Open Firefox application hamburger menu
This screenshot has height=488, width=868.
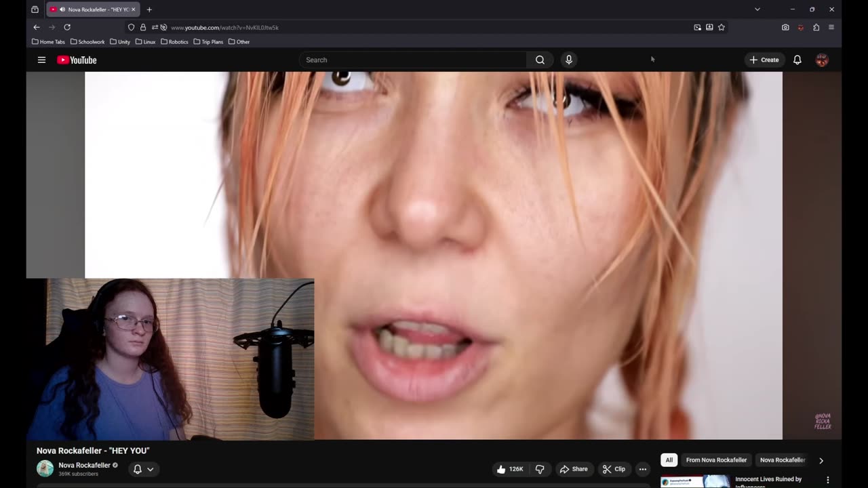831,27
